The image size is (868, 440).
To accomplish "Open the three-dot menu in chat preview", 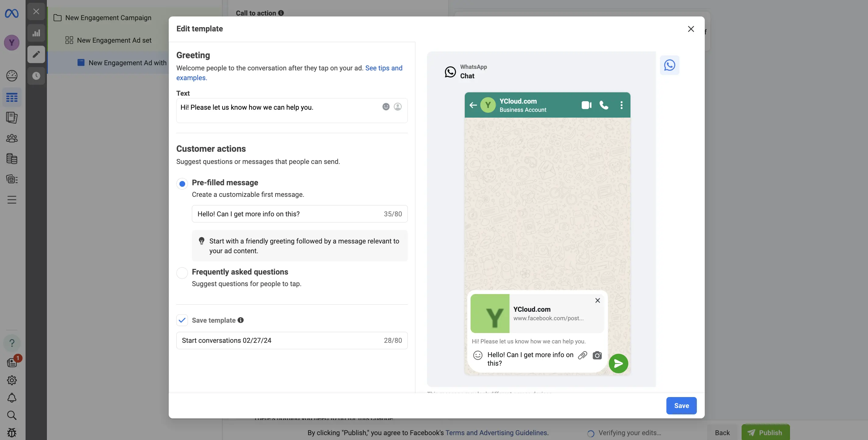I will click(x=621, y=105).
